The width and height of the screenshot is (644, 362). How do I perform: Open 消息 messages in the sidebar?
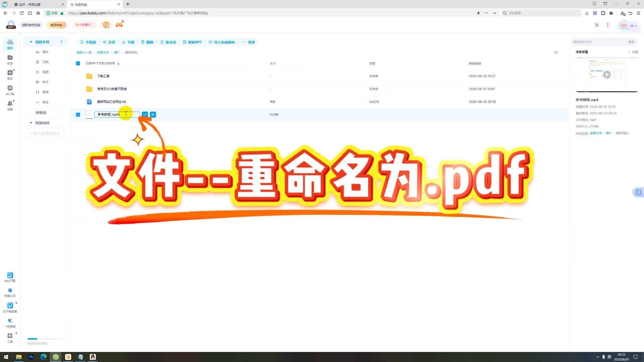[10, 105]
